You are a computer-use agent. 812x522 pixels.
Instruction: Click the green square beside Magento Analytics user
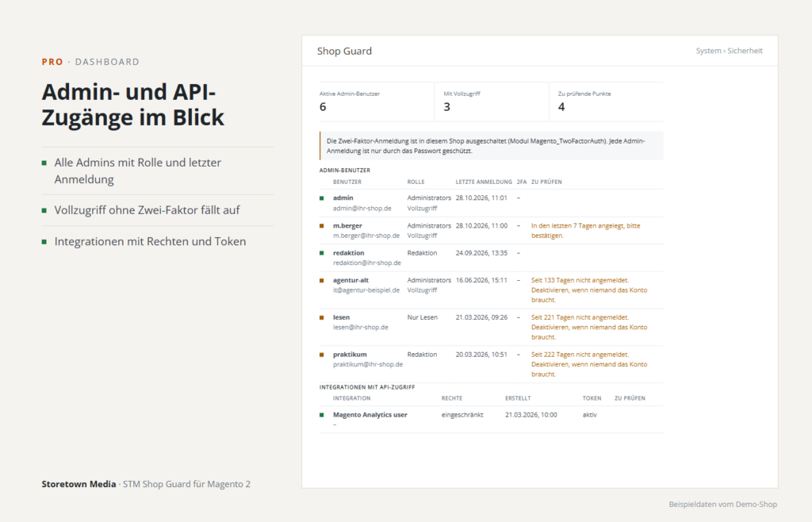(322, 415)
